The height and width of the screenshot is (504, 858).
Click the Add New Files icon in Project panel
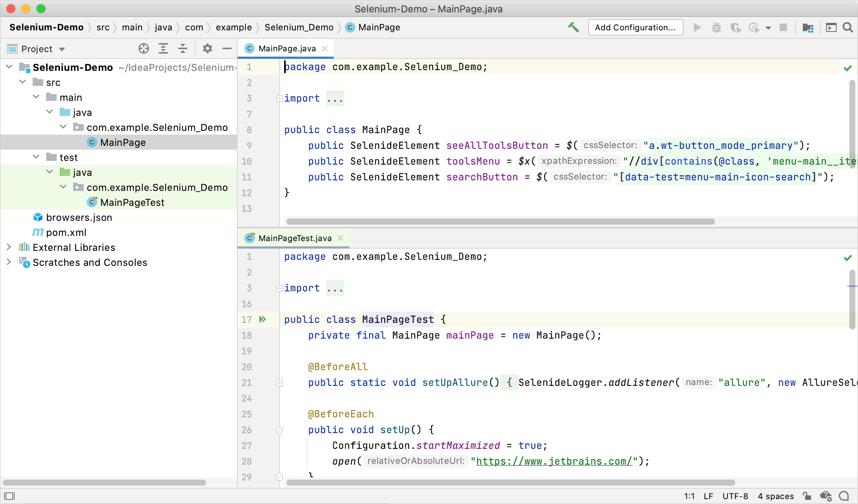point(143,48)
